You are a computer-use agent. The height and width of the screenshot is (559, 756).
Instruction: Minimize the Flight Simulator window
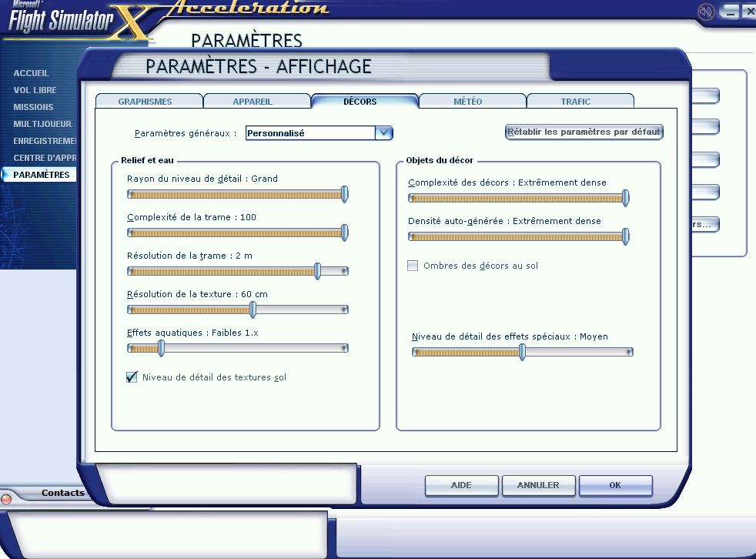tap(731, 12)
